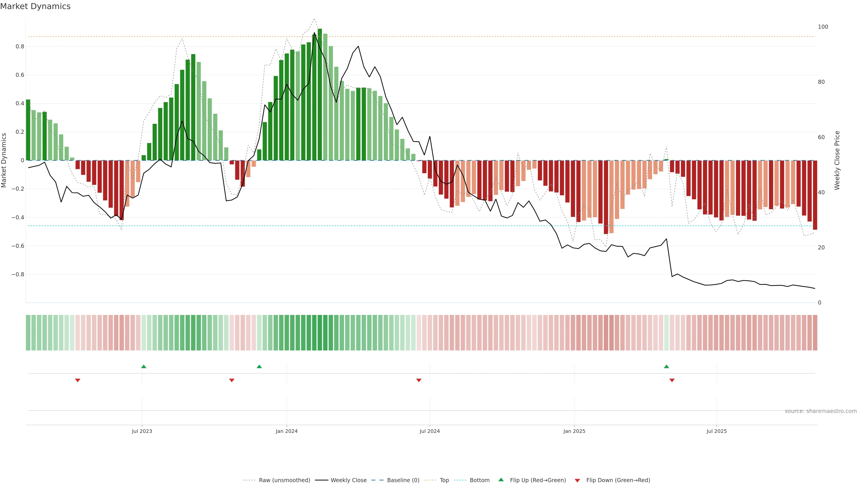
Task: Click the source: sharemaestro.com text
Action: pos(821,411)
